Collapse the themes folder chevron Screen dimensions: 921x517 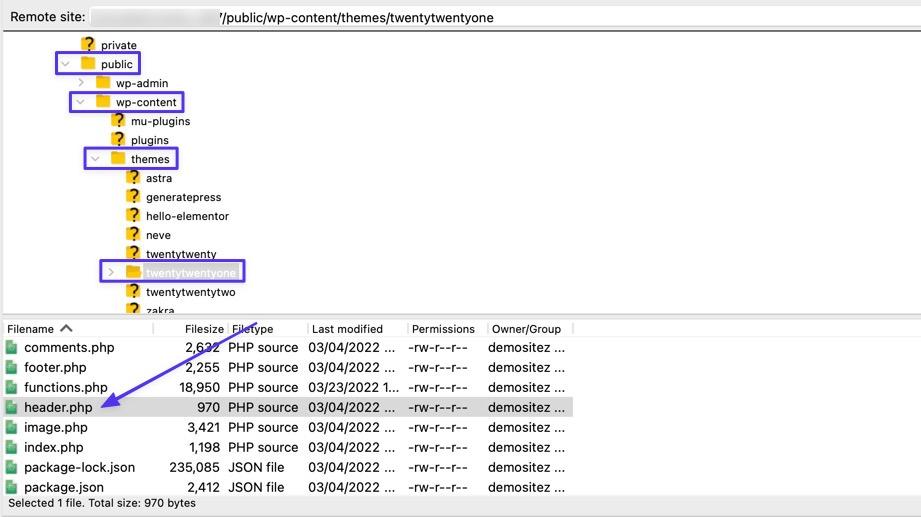[96, 159]
